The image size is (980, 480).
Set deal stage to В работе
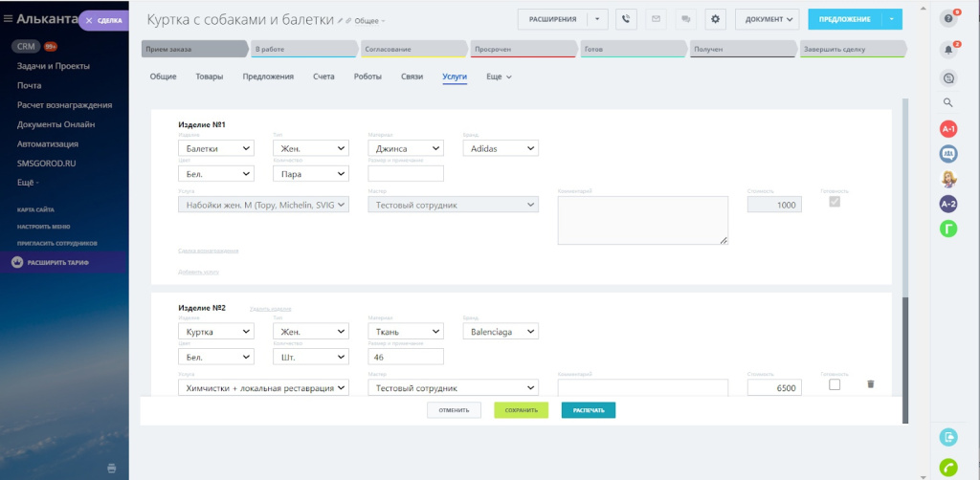(x=305, y=50)
